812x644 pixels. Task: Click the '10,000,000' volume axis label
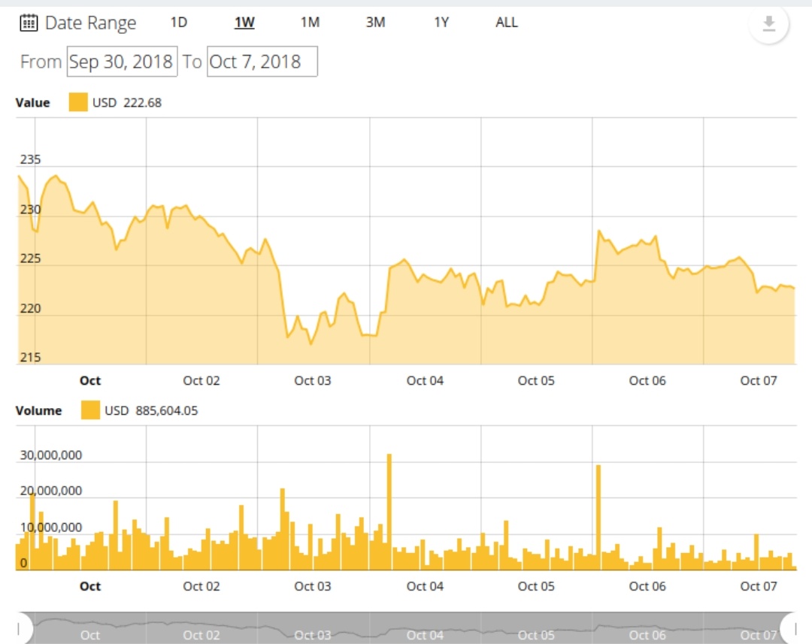(x=51, y=528)
